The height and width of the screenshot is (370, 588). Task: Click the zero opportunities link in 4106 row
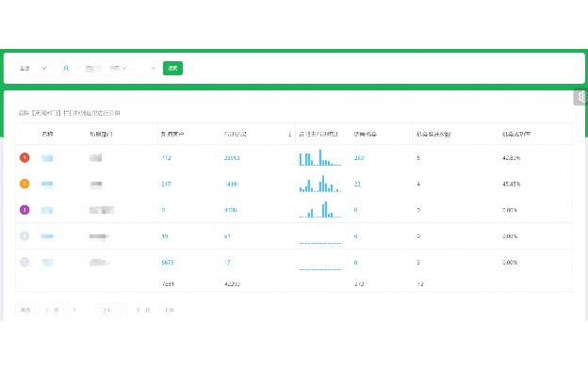pyautogui.click(x=355, y=210)
